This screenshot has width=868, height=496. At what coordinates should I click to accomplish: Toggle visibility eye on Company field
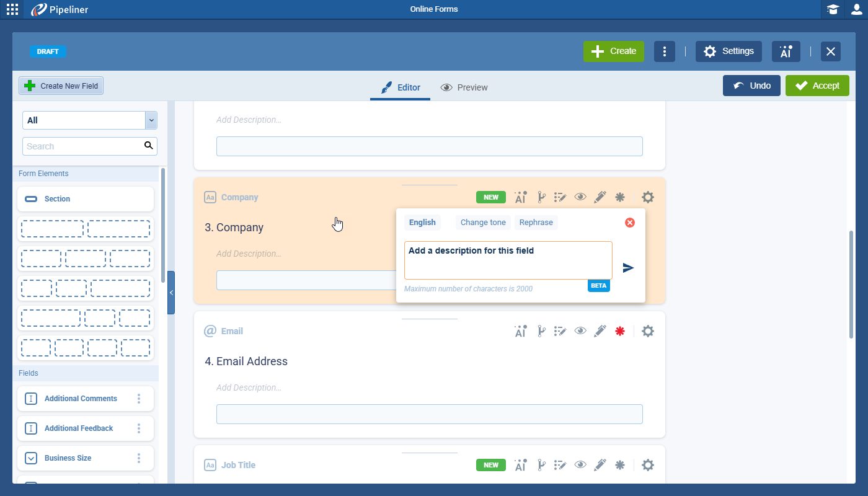tap(580, 197)
